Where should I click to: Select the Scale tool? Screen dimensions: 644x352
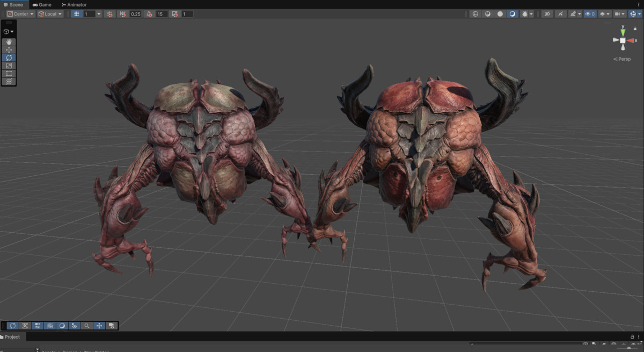coord(9,66)
